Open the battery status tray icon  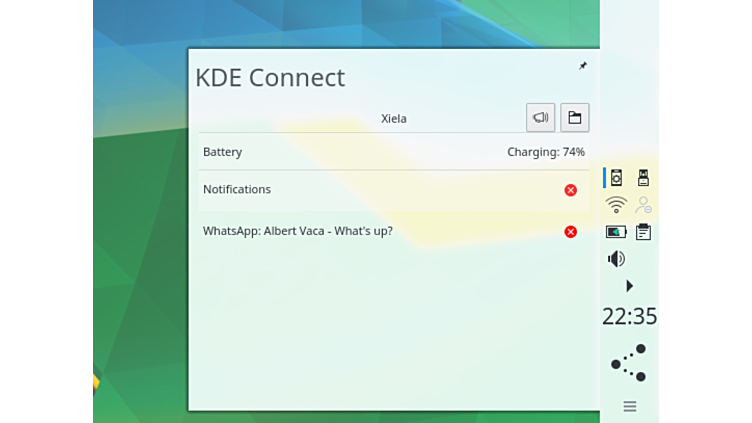click(x=617, y=232)
